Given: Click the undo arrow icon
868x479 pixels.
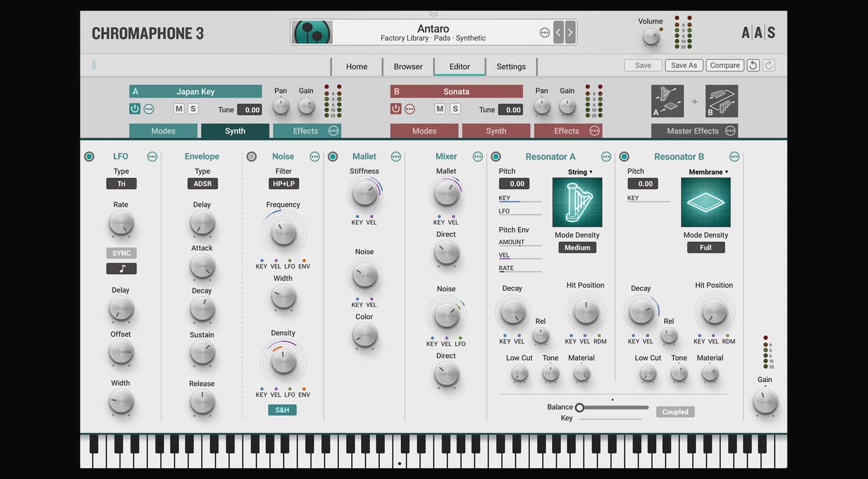Looking at the screenshot, I should coord(753,65).
